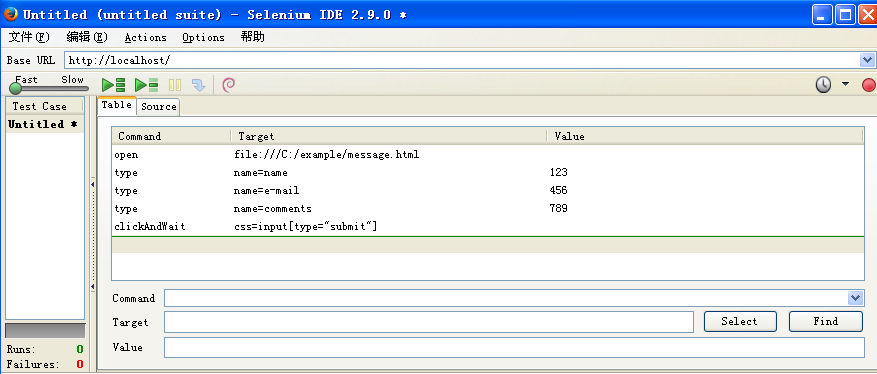Open the 文件(F) menu
877x374 pixels.
29,37
